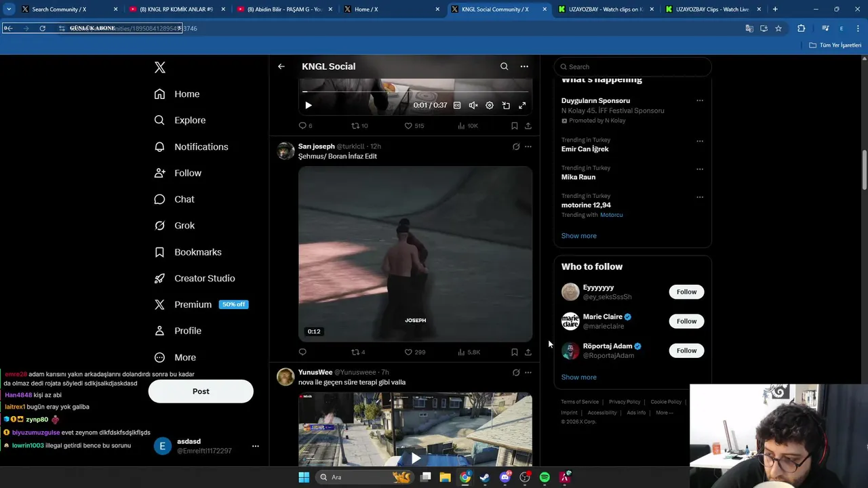
Task: Unmute the top video
Action: 473,105
